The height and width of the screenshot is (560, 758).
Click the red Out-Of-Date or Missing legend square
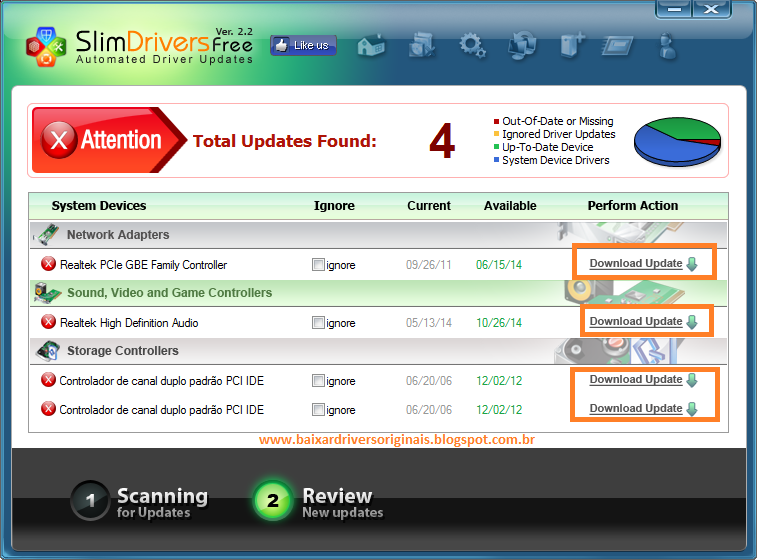tap(496, 121)
